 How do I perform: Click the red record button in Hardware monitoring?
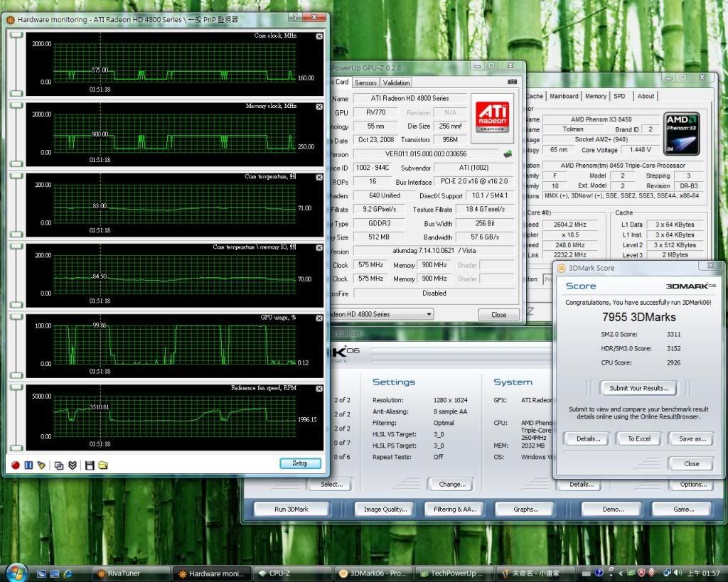16,465
